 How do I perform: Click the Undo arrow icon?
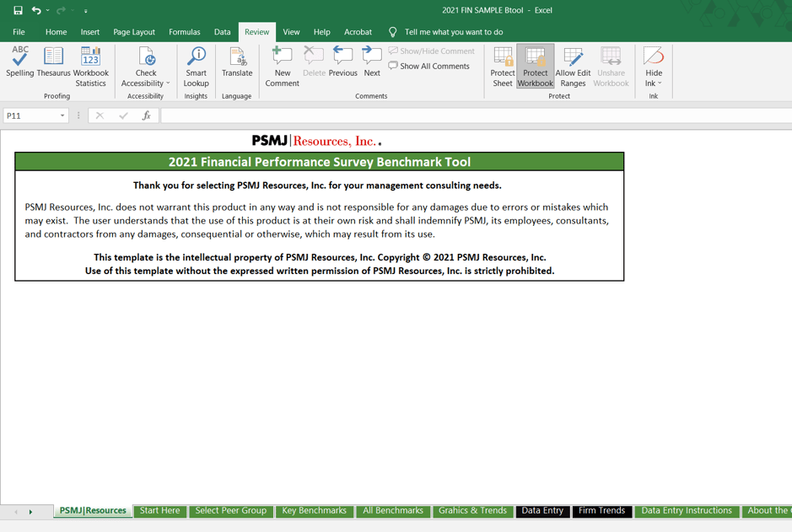tap(36, 10)
